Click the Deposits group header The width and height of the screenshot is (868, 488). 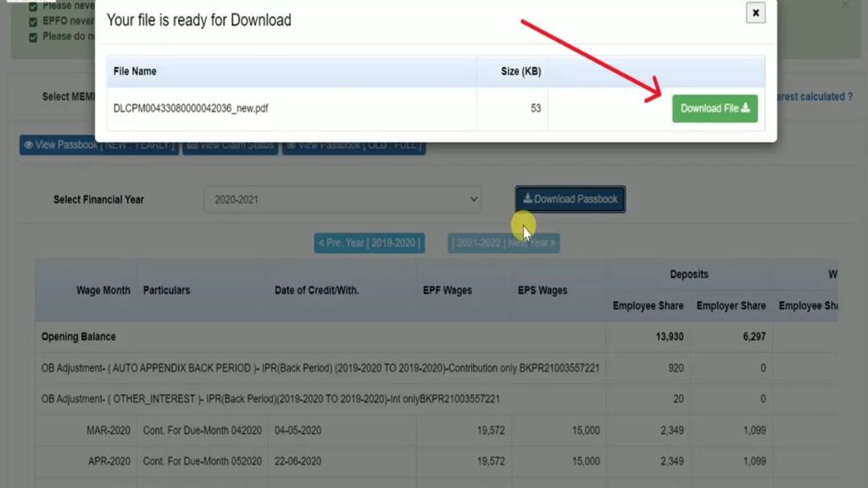point(688,274)
